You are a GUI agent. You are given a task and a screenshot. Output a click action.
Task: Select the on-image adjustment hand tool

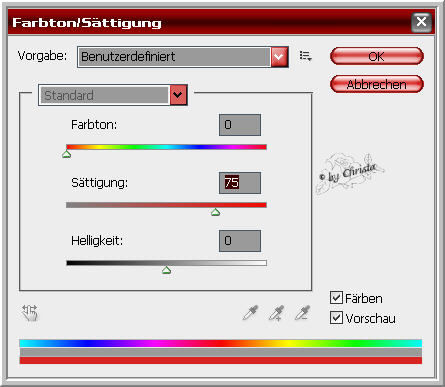pos(30,313)
